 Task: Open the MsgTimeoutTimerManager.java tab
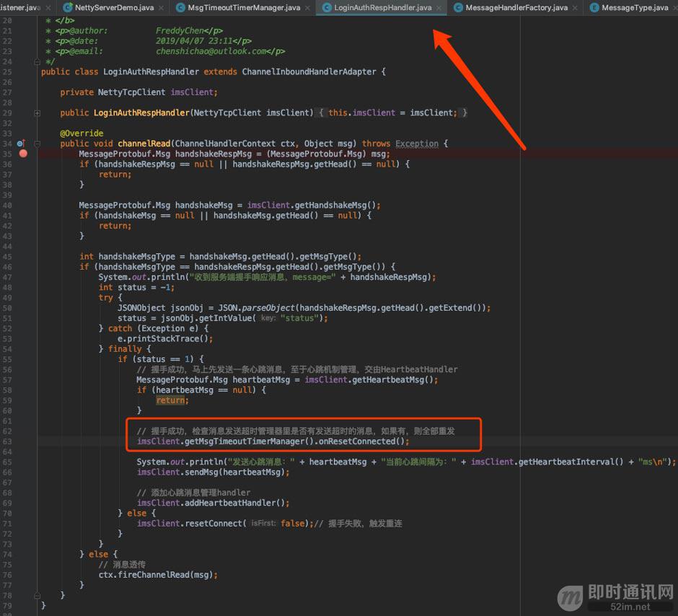tap(244, 7)
